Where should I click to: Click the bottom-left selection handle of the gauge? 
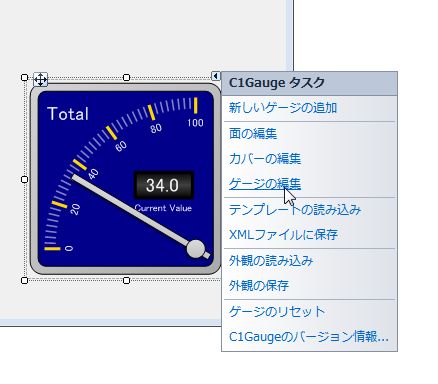(24, 281)
